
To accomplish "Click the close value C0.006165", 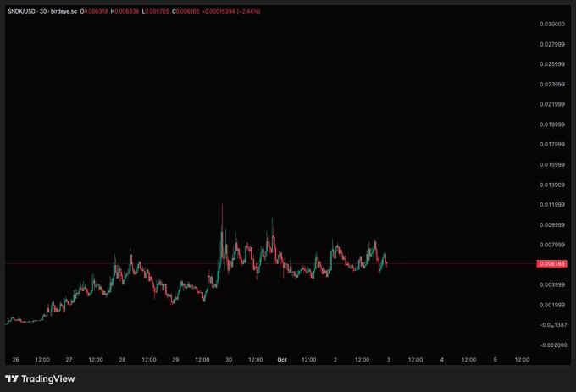I will [x=186, y=11].
